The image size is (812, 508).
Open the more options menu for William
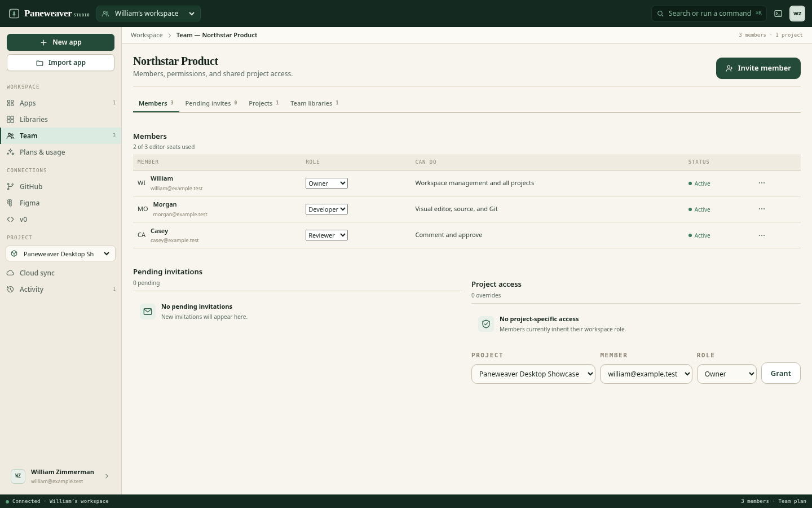pos(762,183)
